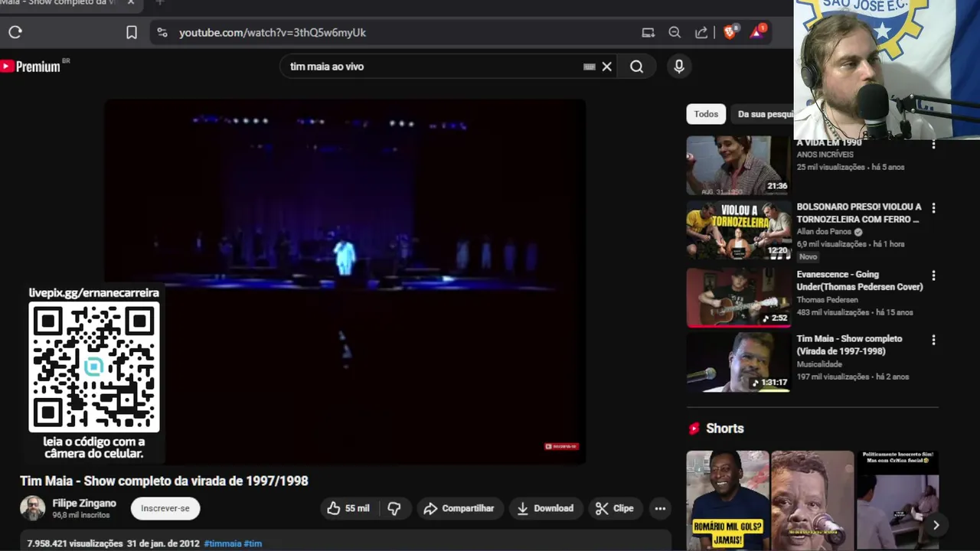
Task: Show next Shorts with arrow chevron
Action: [x=936, y=525]
